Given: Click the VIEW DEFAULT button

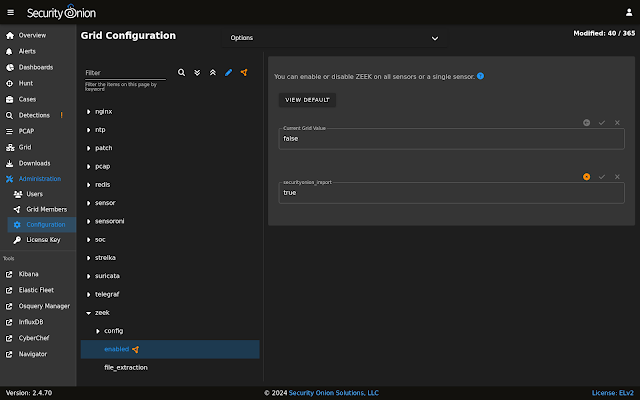Looking at the screenshot, I should (x=307, y=100).
